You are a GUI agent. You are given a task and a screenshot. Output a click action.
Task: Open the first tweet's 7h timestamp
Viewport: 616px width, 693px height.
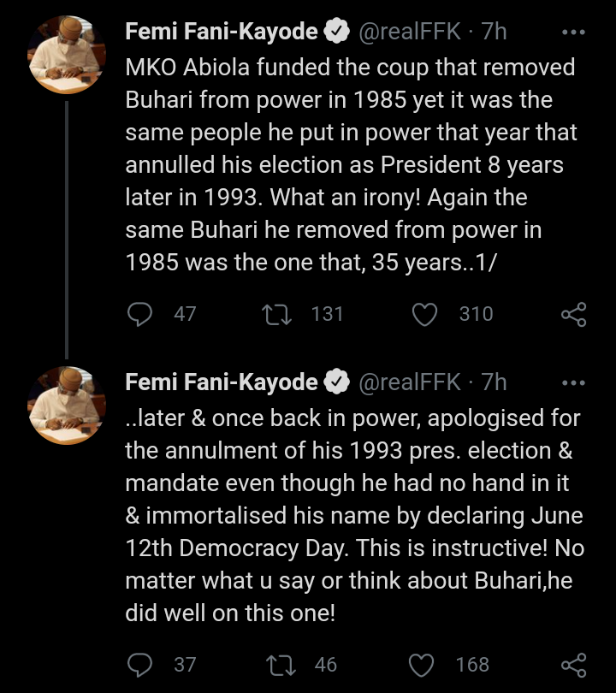point(495,32)
